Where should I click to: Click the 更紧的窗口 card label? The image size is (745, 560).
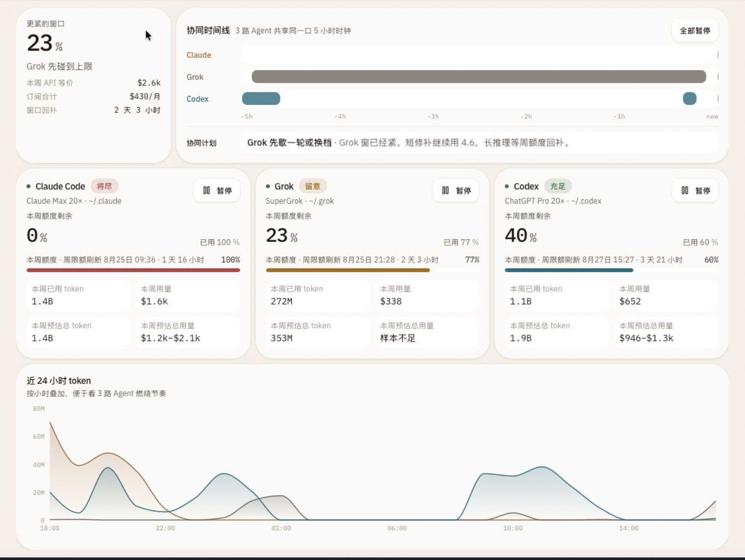[45, 24]
